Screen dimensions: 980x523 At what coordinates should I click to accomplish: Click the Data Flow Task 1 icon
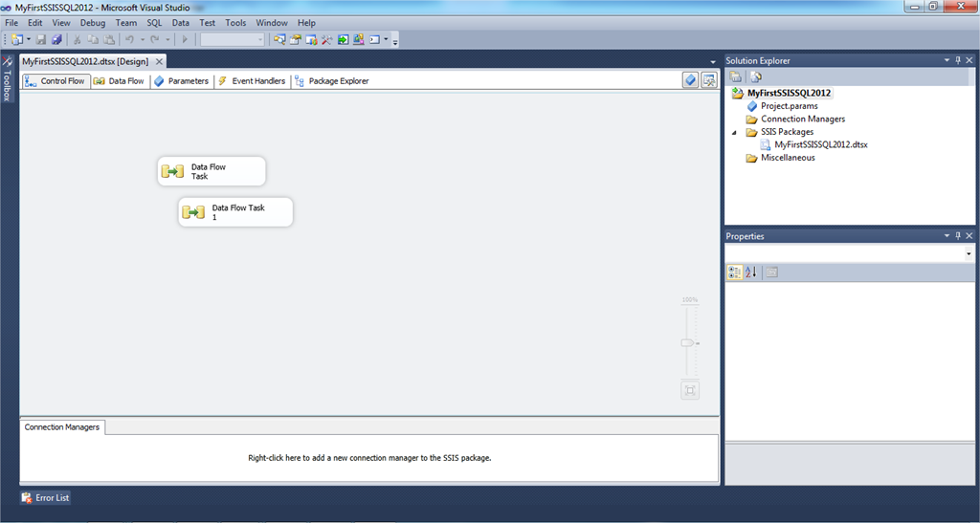click(193, 212)
